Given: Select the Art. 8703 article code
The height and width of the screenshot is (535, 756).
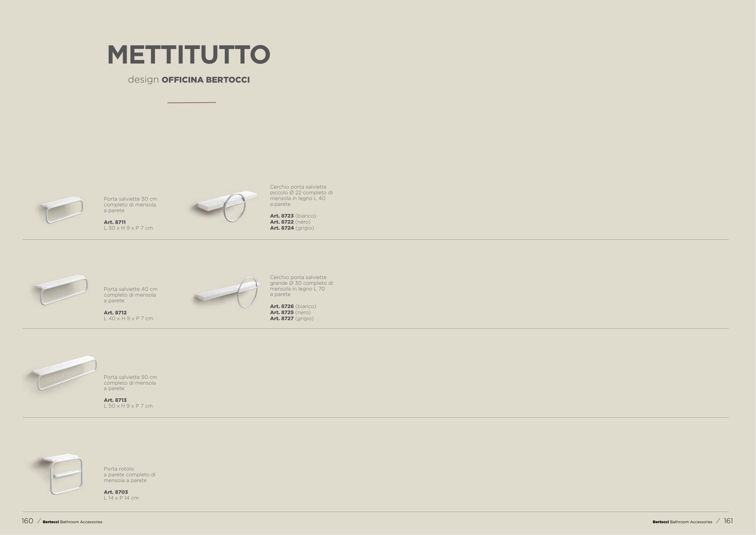Looking at the screenshot, I should tap(116, 492).
